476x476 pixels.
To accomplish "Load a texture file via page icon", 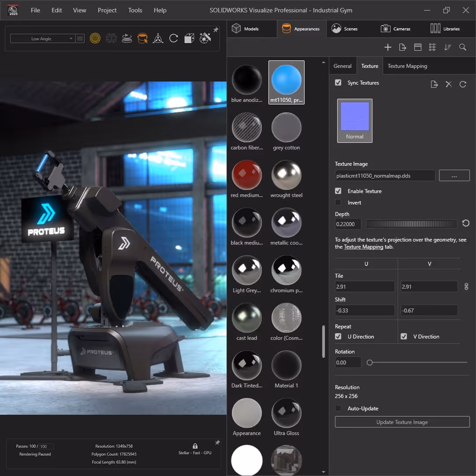I will tap(434, 84).
